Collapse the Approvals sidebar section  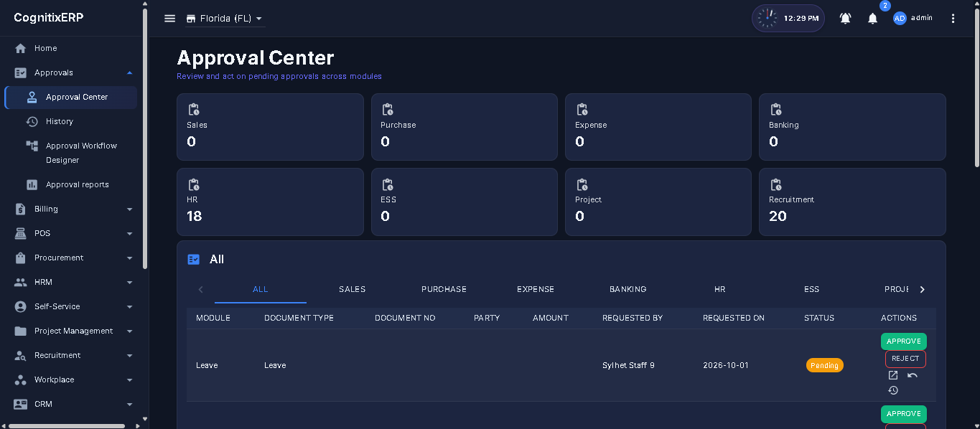coord(129,72)
